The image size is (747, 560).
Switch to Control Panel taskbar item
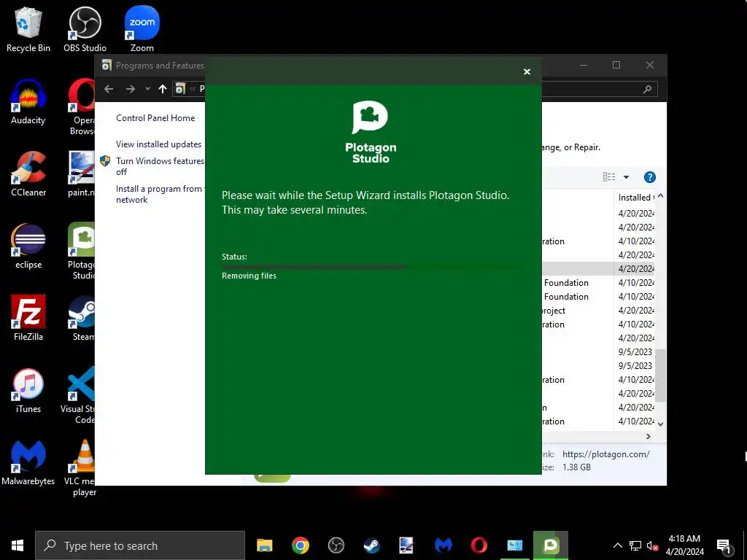pyautogui.click(x=514, y=545)
